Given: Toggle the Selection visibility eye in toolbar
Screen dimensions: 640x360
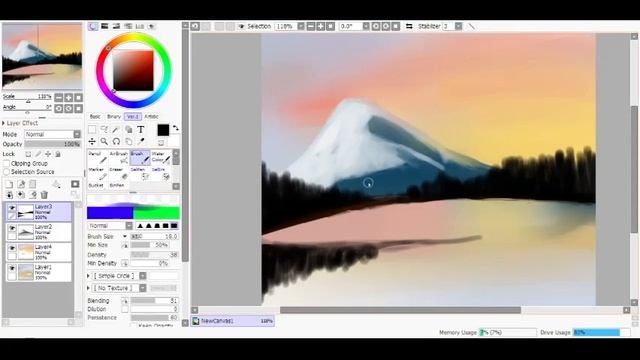Looking at the screenshot, I should coord(241,26).
